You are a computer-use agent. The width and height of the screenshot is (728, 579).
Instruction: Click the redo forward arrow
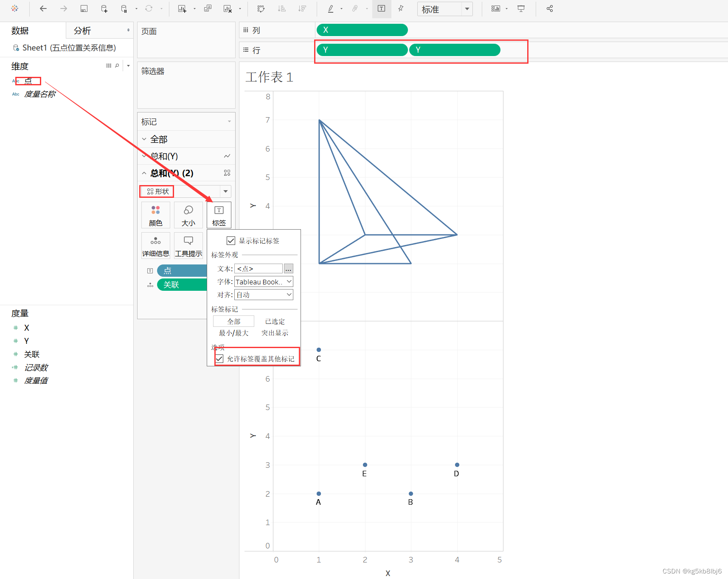63,8
